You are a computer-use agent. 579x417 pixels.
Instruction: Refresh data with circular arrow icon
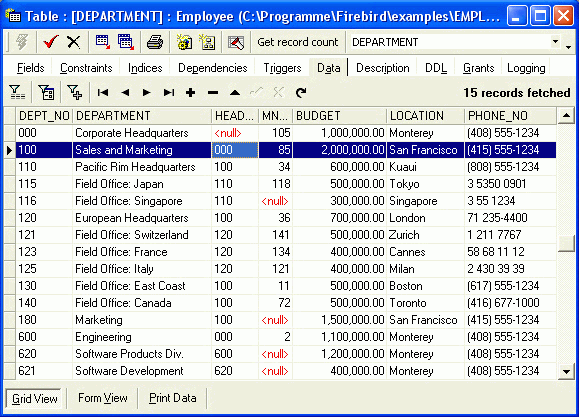(301, 92)
